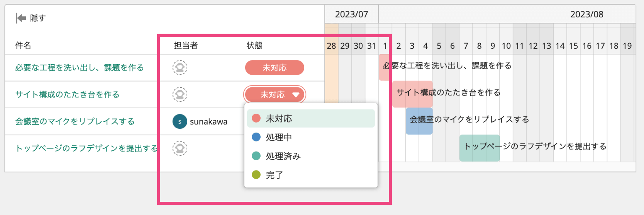The height and width of the screenshot is (215, 644).
Task: Click unassigned avatar for サイト構成のたたき台 row
Action: (180, 94)
